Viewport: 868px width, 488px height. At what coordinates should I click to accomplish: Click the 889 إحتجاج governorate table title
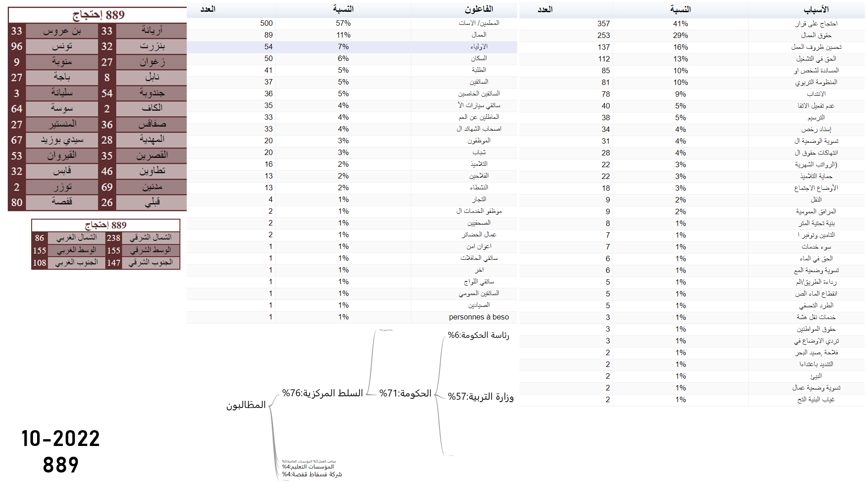click(x=98, y=15)
